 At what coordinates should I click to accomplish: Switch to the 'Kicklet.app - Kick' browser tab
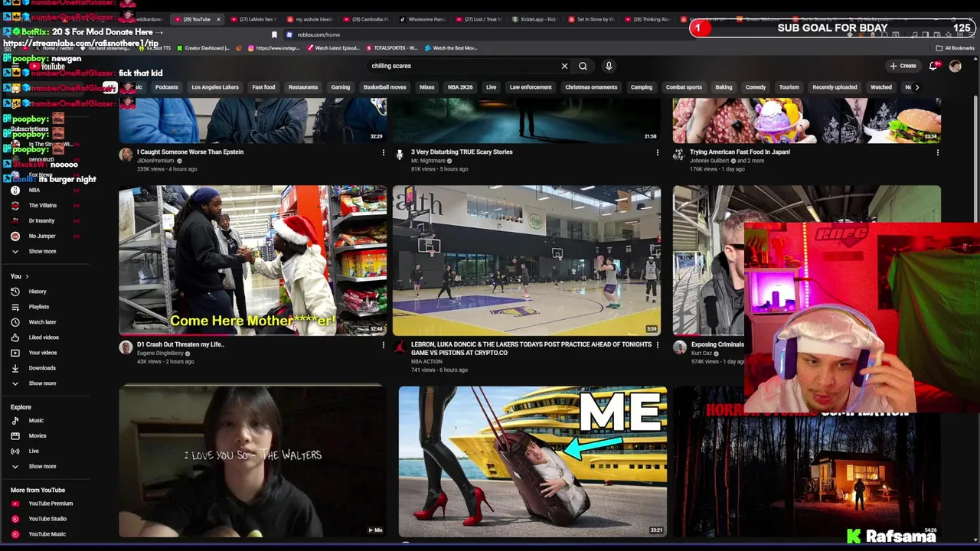coord(534,19)
